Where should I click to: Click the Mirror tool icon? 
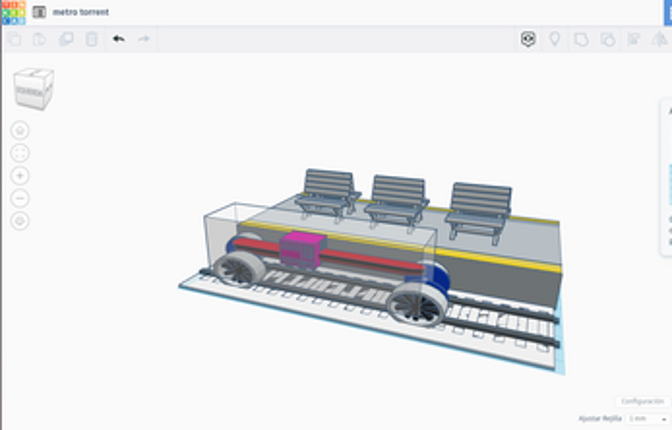point(660,39)
